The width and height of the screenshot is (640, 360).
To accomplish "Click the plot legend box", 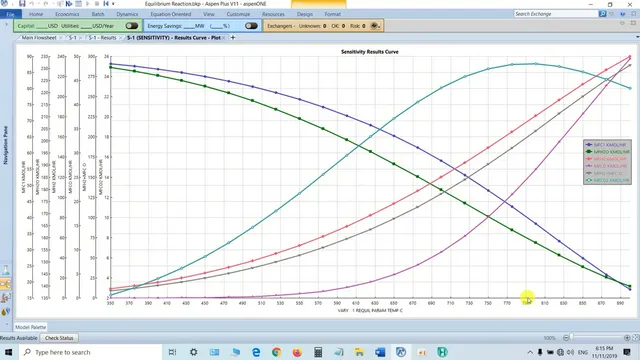I will (607, 162).
